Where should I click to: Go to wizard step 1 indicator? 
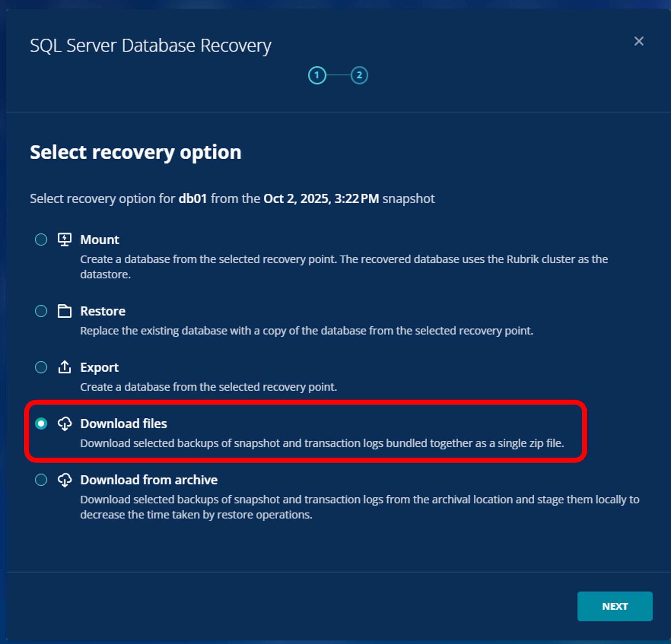click(x=317, y=75)
